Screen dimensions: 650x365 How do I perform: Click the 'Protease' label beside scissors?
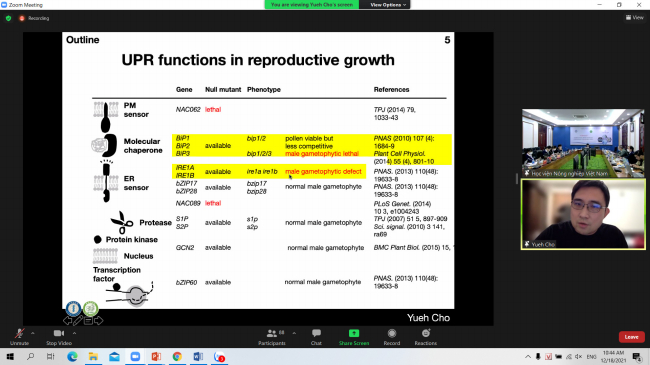click(x=155, y=223)
